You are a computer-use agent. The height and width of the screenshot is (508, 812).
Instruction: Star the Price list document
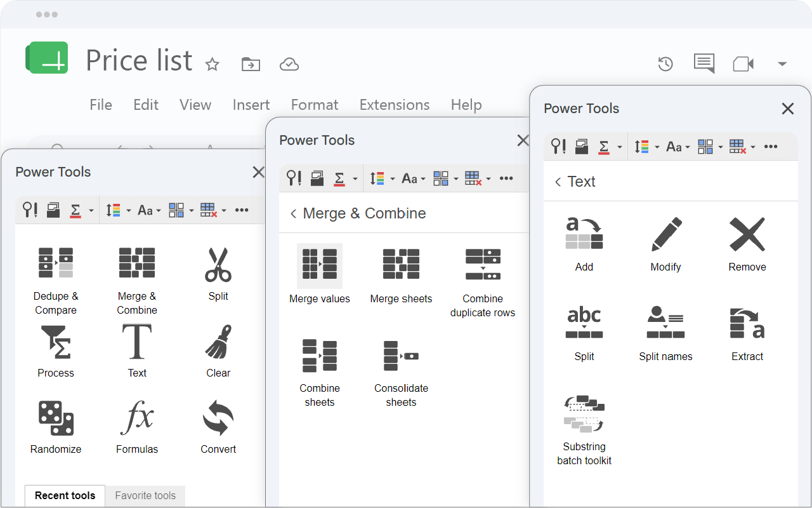213,64
